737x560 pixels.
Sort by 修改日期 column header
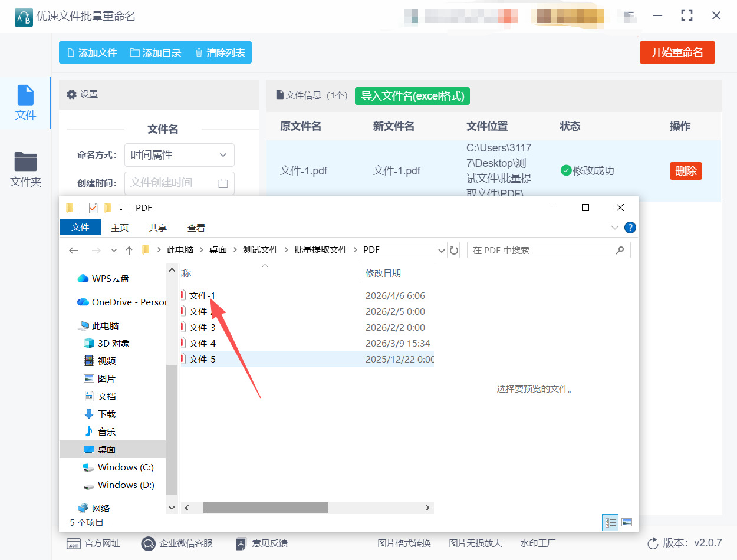click(x=383, y=273)
